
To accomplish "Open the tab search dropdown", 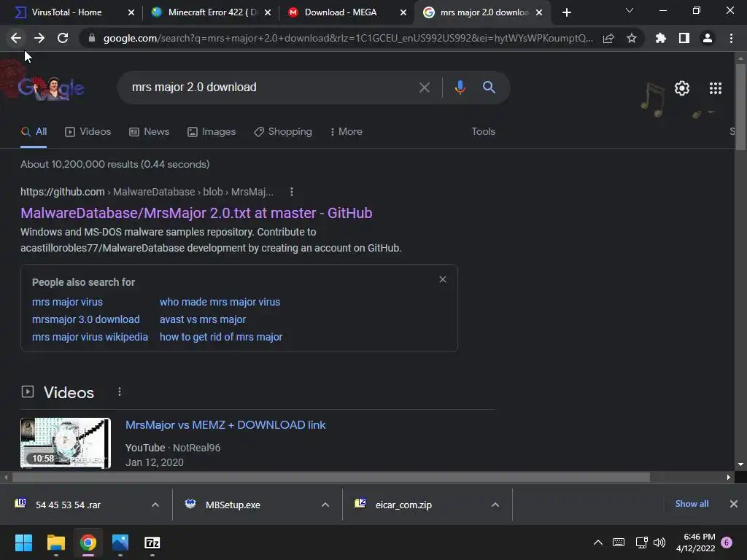I will (630, 11).
